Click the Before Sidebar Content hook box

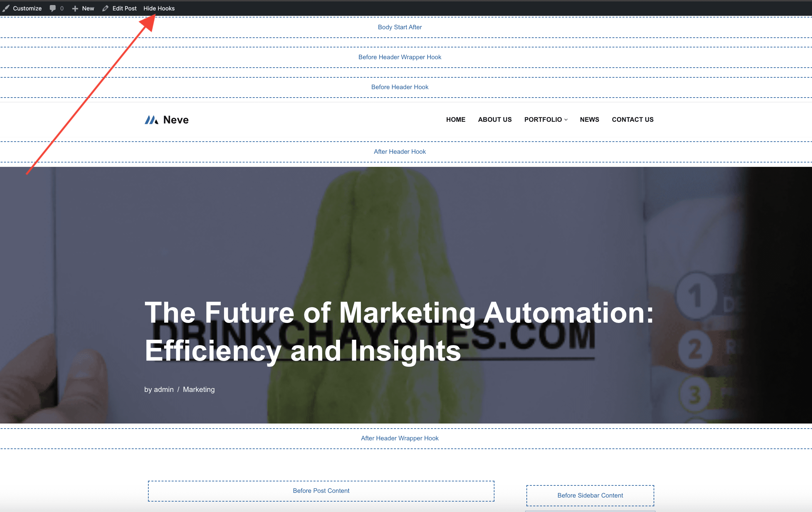590,495
